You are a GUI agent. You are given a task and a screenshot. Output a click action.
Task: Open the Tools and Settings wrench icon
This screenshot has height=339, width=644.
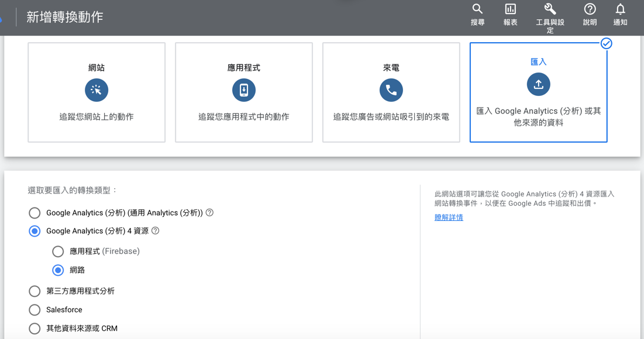(x=550, y=9)
